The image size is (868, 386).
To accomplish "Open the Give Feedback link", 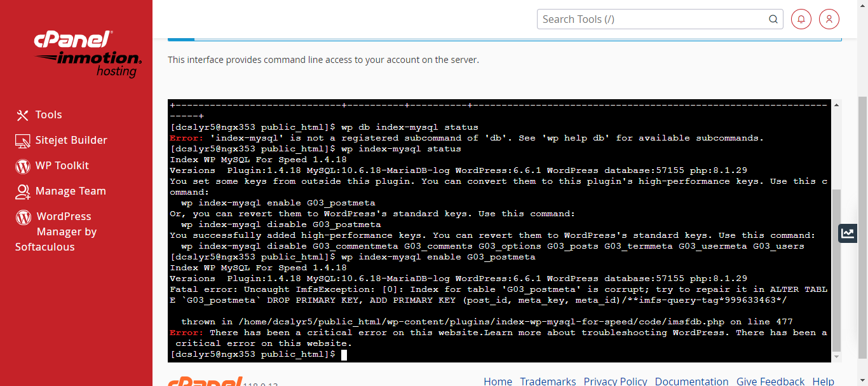I will (x=770, y=381).
